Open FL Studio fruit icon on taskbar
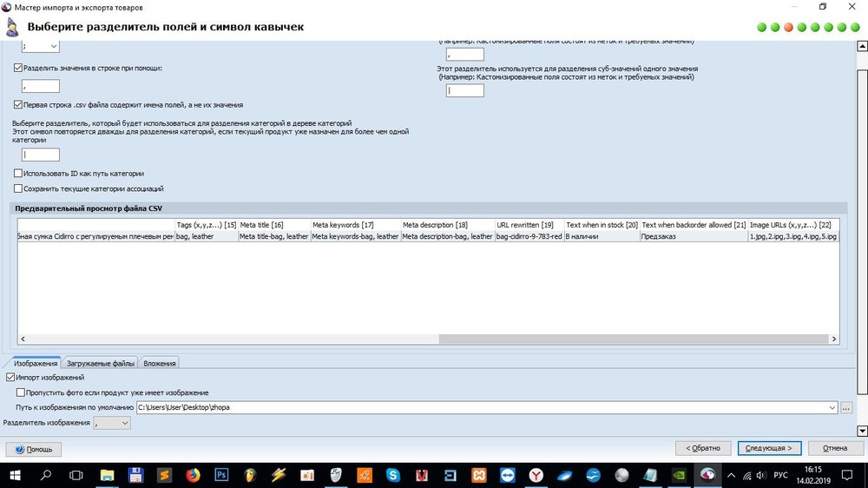Image resolution: width=868 pixels, height=488 pixels. click(250, 475)
